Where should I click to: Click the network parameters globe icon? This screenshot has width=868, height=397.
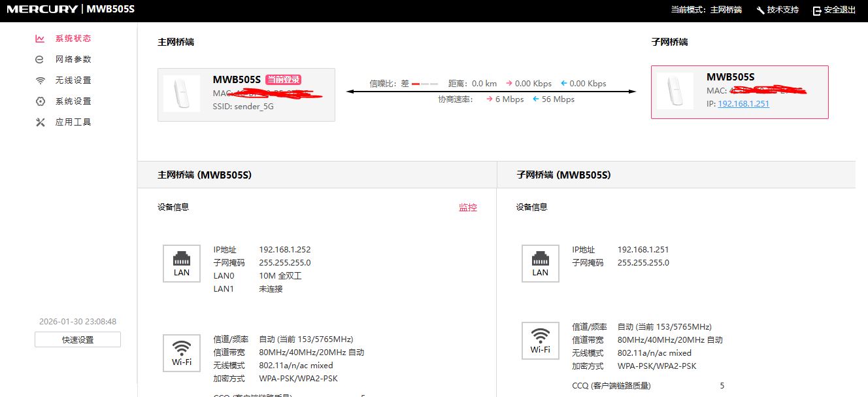(40, 60)
